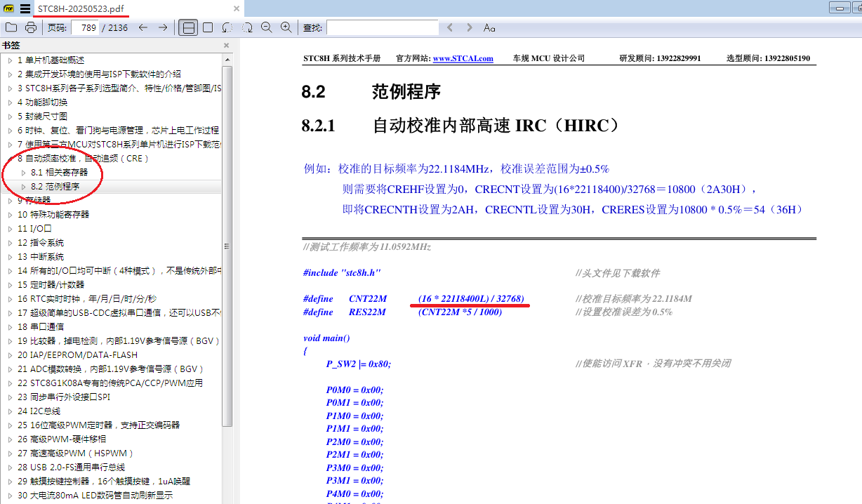The height and width of the screenshot is (504, 862).
Task: Click the yellow PDF application icon
Action: coord(9,8)
